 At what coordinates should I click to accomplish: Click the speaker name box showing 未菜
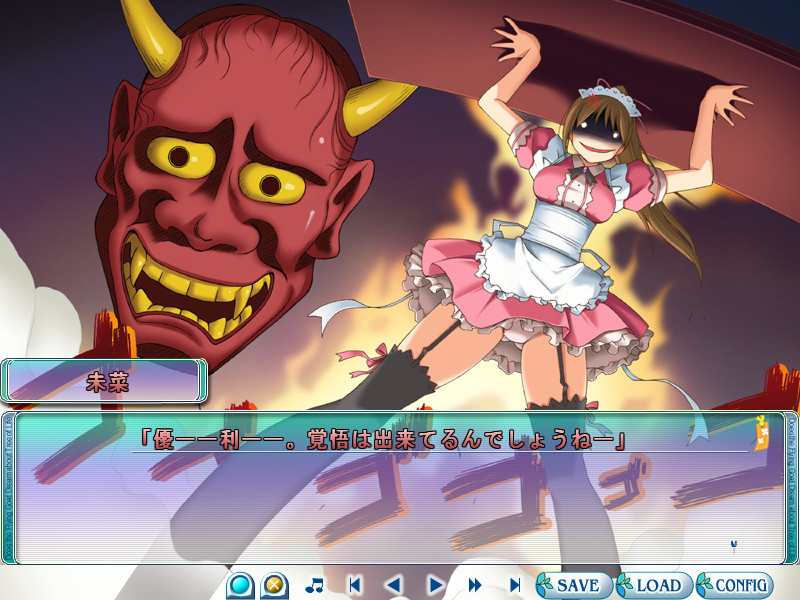click(105, 381)
